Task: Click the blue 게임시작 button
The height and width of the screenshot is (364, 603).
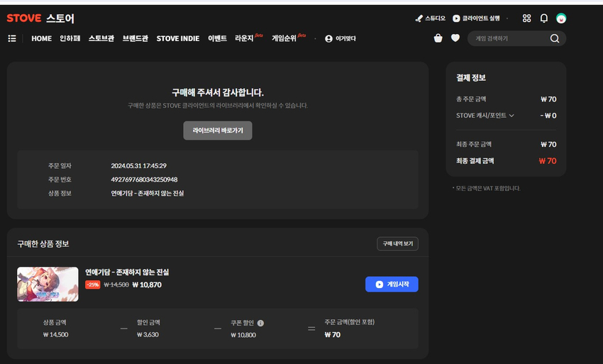Action: (392, 285)
